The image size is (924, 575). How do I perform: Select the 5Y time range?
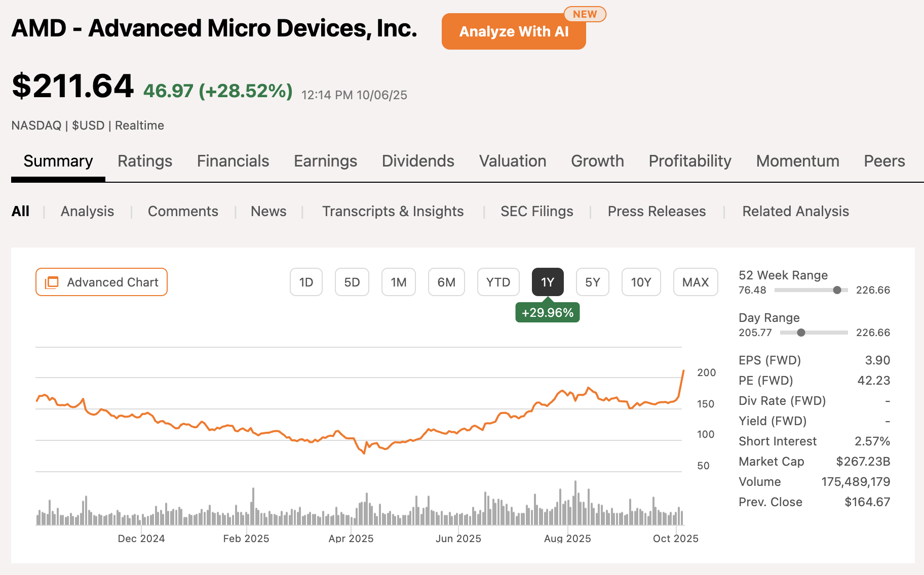coord(592,282)
